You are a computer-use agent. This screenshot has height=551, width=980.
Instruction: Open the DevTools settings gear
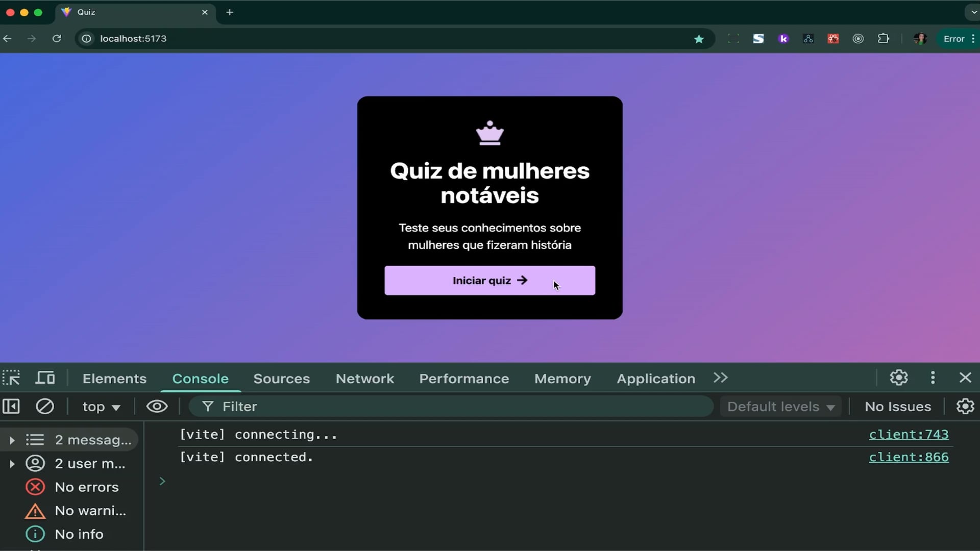[x=899, y=378]
